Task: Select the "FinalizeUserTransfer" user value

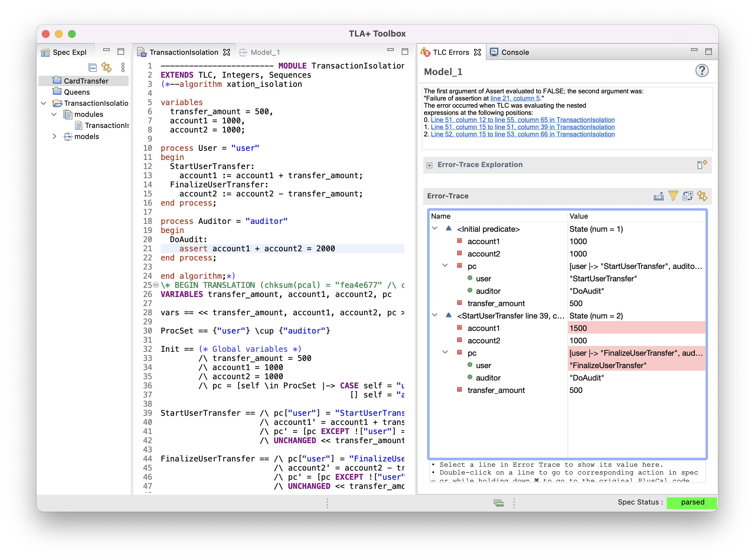Action: coord(637,366)
